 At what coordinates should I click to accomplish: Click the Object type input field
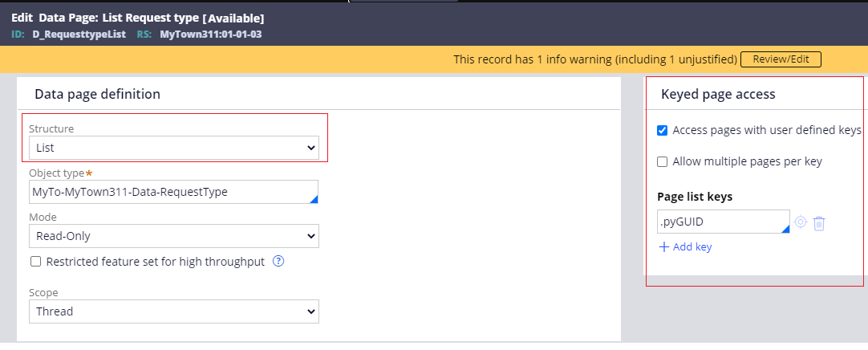pos(174,192)
